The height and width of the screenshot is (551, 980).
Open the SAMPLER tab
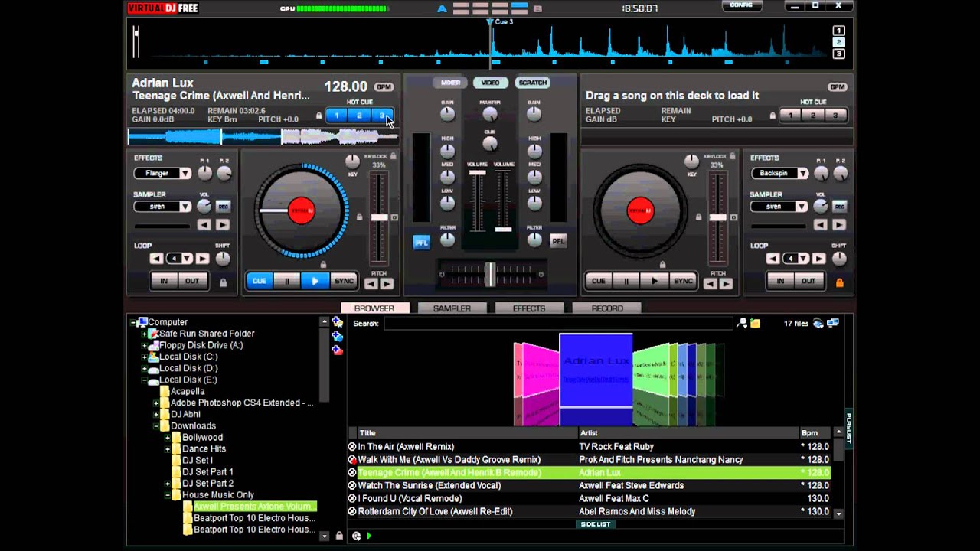point(452,308)
